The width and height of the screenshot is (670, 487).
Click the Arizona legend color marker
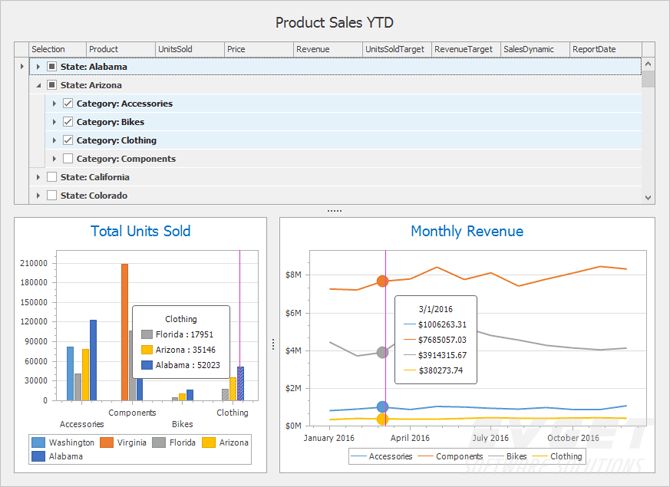coord(209,443)
